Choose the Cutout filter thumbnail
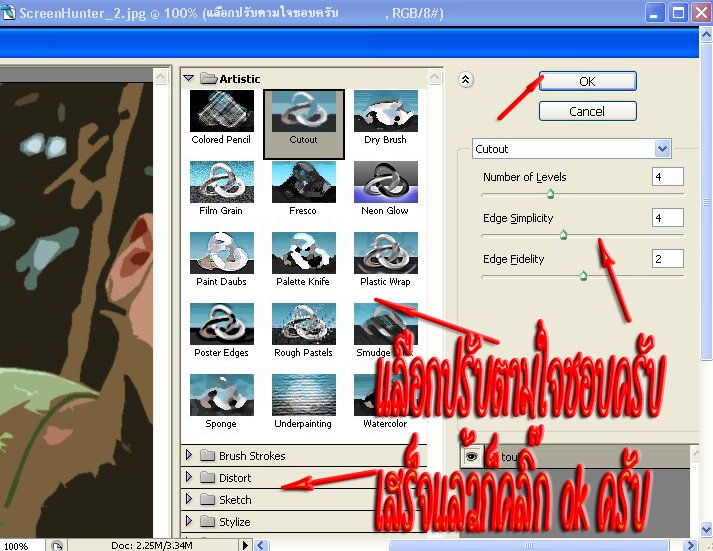The image size is (713, 551). [304, 111]
